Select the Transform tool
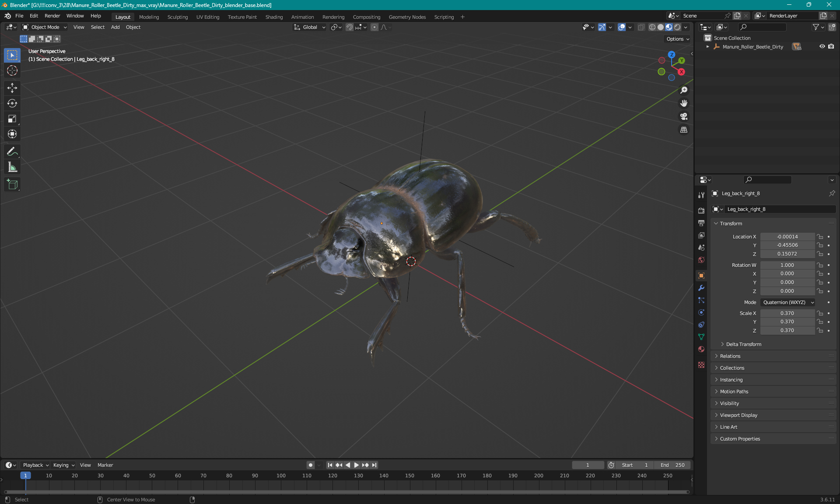840x504 pixels. click(12, 134)
